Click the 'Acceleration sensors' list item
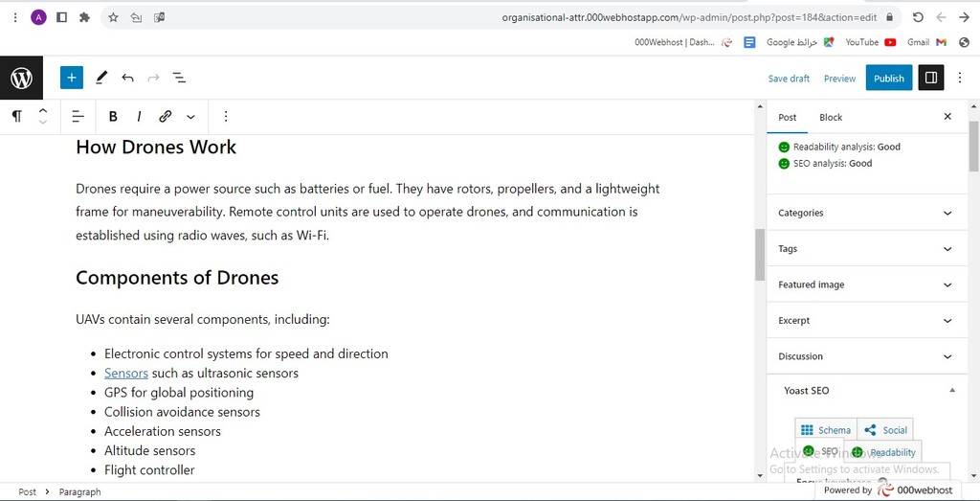The height and width of the screenshot is (501, 980). click(163, 431)
